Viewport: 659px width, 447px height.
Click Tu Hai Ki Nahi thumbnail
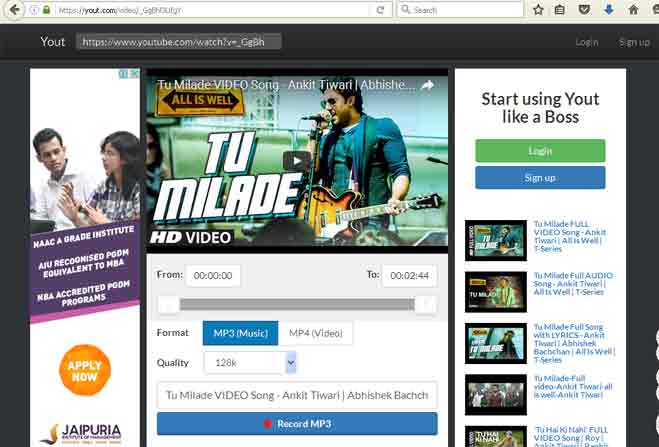click(496, 436)
